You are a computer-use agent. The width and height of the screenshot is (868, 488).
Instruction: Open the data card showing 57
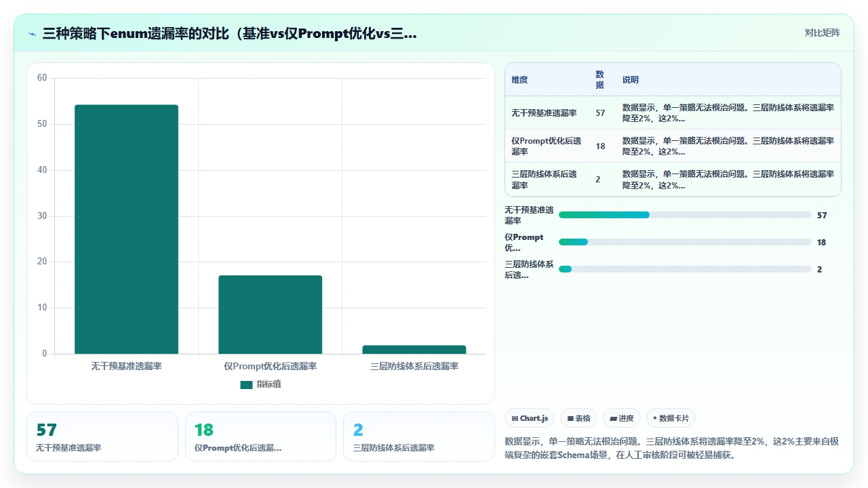(102, 436)
